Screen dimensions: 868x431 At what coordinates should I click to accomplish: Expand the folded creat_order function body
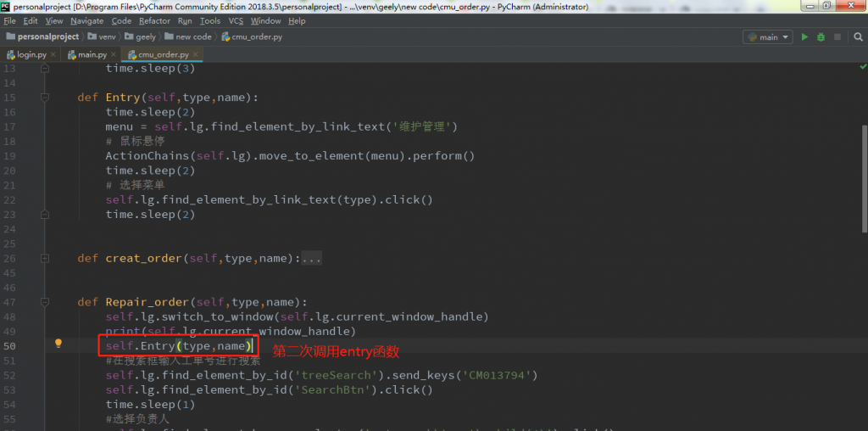coord(310,258)
